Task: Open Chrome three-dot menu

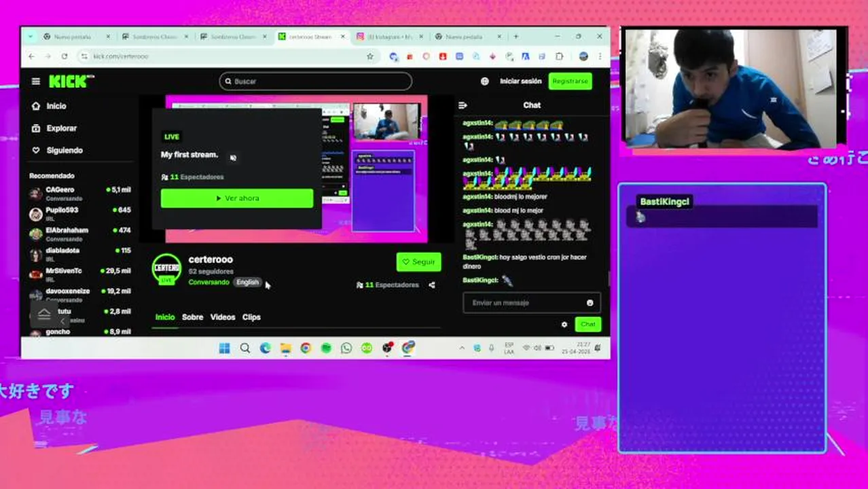Action: tap(600, 56)
